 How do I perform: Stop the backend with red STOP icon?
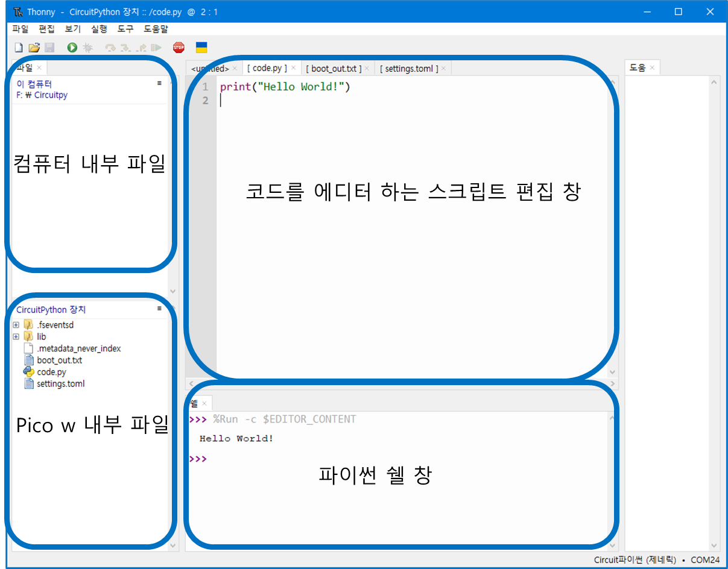click(179, 48)
